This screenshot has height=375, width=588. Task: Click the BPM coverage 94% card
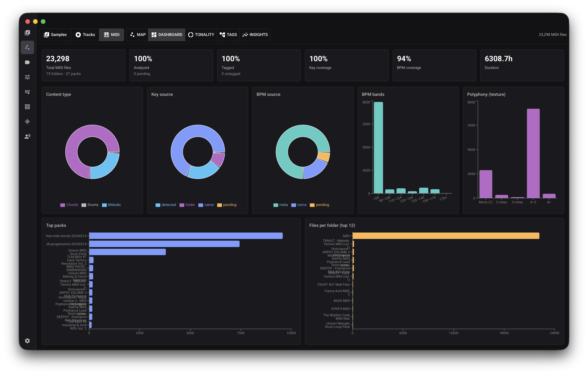click(434, 65)
